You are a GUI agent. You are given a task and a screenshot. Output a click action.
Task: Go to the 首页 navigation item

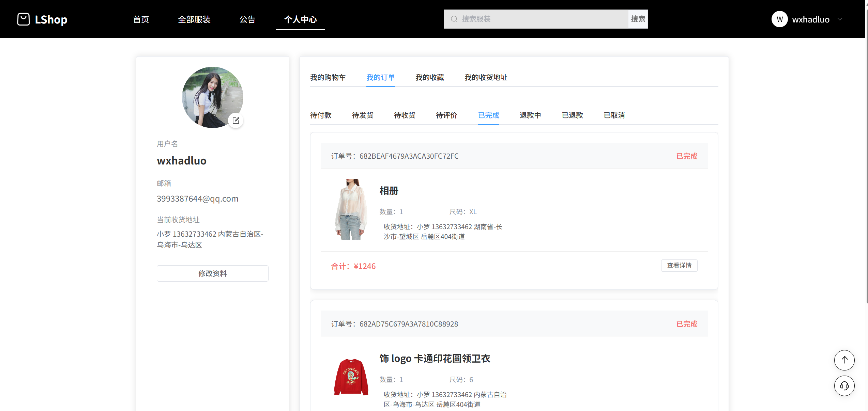point(141,19)
